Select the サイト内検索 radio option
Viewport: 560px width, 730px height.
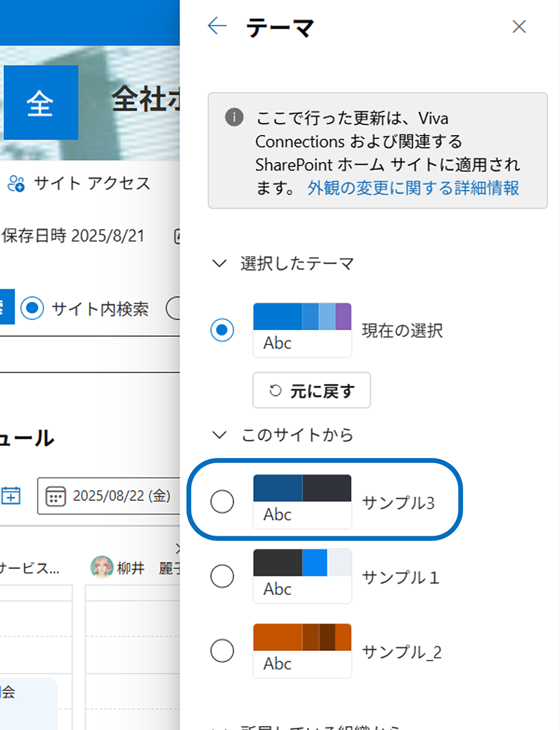[x=32, y=308]
